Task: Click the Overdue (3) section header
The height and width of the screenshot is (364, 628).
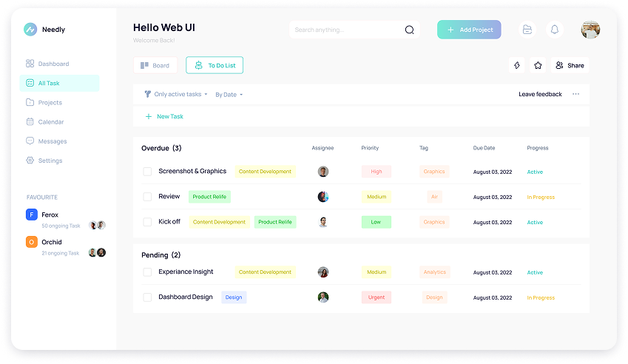Action: pos(161,148)
